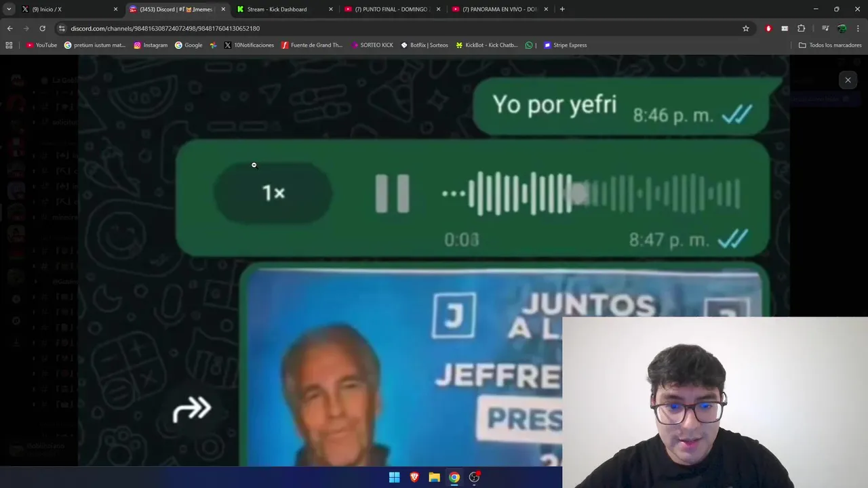Open the pretium iustum mat... bookmark
This screenshot has width=868, height=488.
point(95,45)
